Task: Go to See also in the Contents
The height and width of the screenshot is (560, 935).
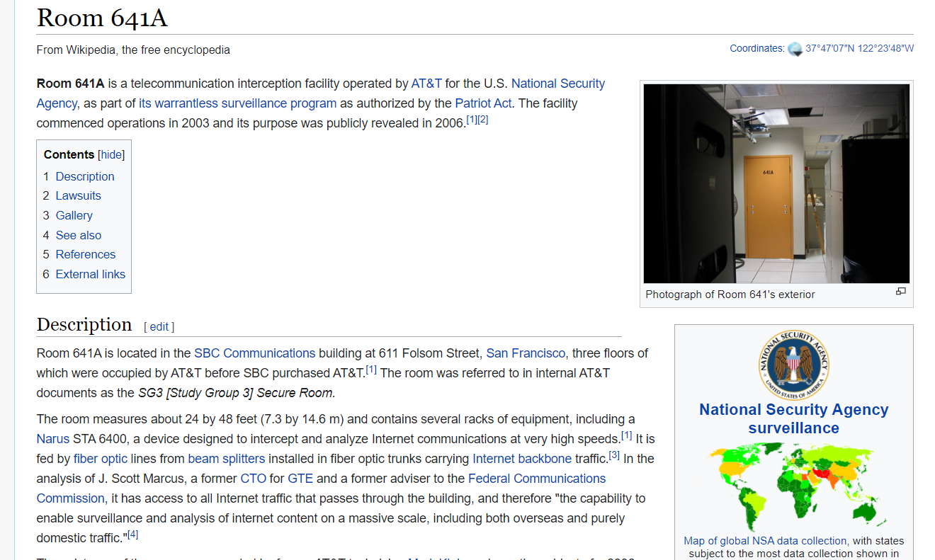Action: coord(79,235)
